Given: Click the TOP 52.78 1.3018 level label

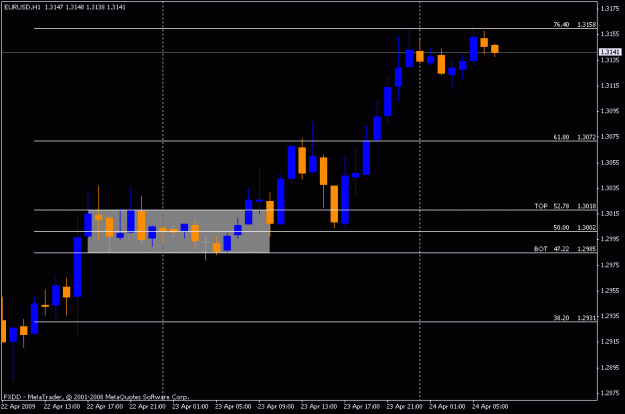Looking at the screenshot, I should click(x=565, y=206).
